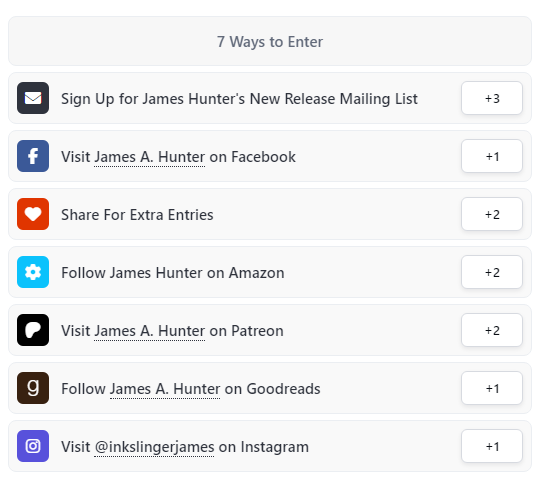Claim +1 entry for Goodreads follow

[x=492, y=388]
